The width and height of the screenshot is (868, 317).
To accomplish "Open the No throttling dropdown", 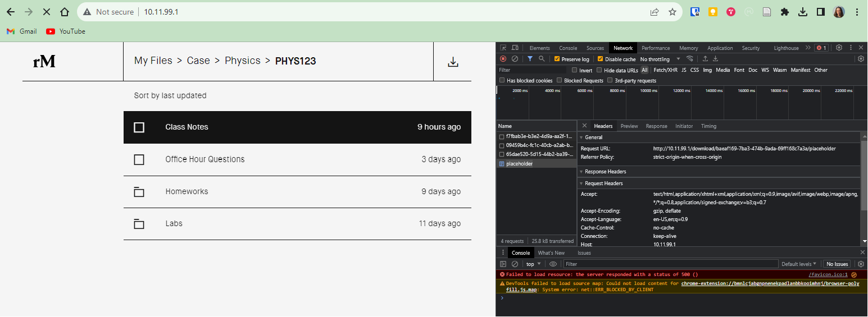I will pyautogui.click(x=660, y=59).
